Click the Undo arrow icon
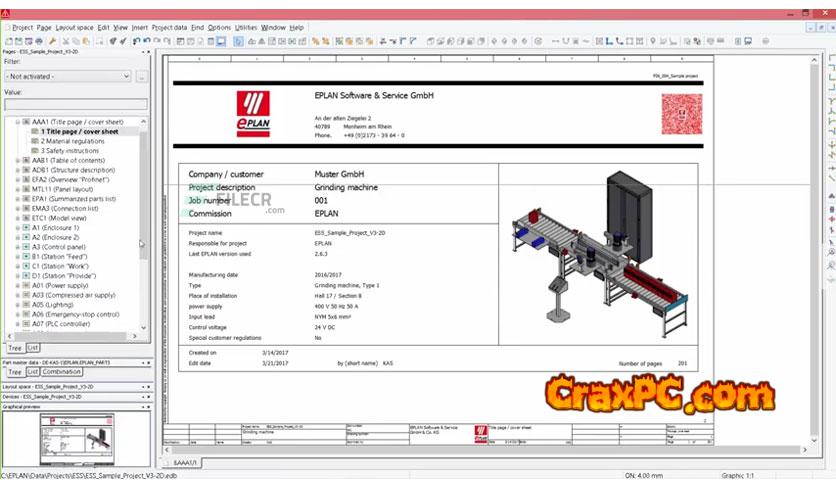Viewport: 836px width, 484px height. point(146,41)
